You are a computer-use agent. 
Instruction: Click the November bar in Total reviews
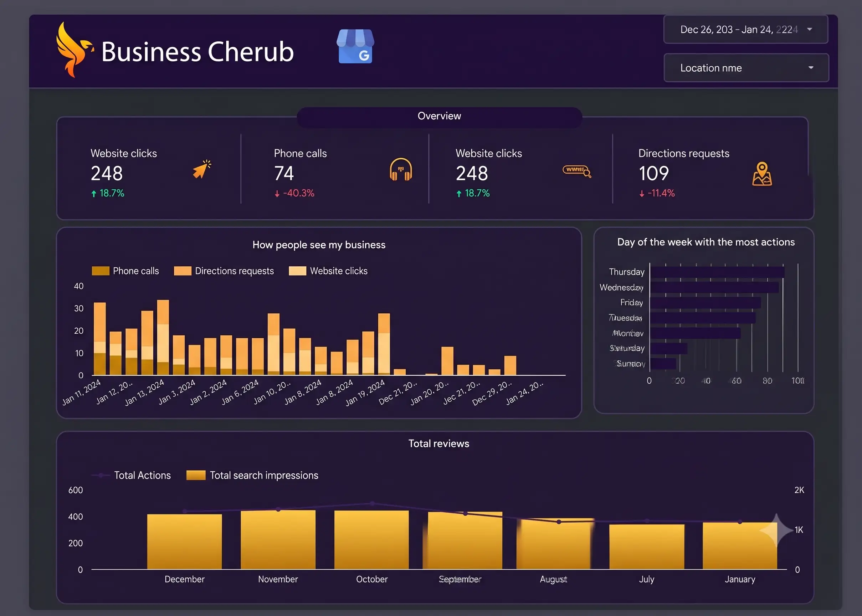pyautogui.click(x=278, y=540)
